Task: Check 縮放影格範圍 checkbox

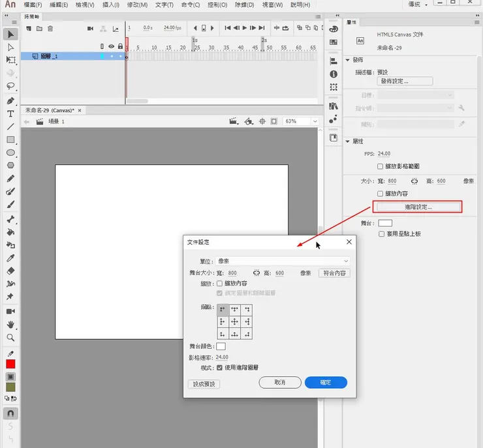Action: point(380,166)
